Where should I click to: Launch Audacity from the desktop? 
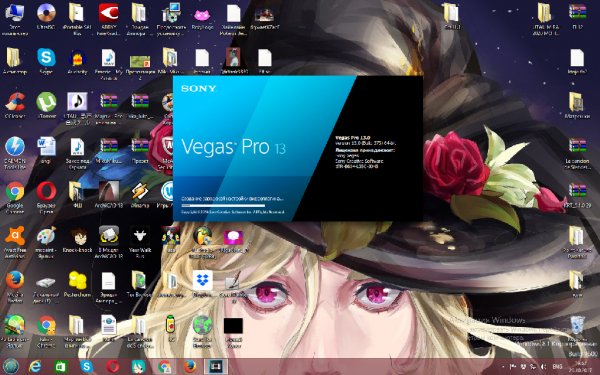[x=77, y=58]
